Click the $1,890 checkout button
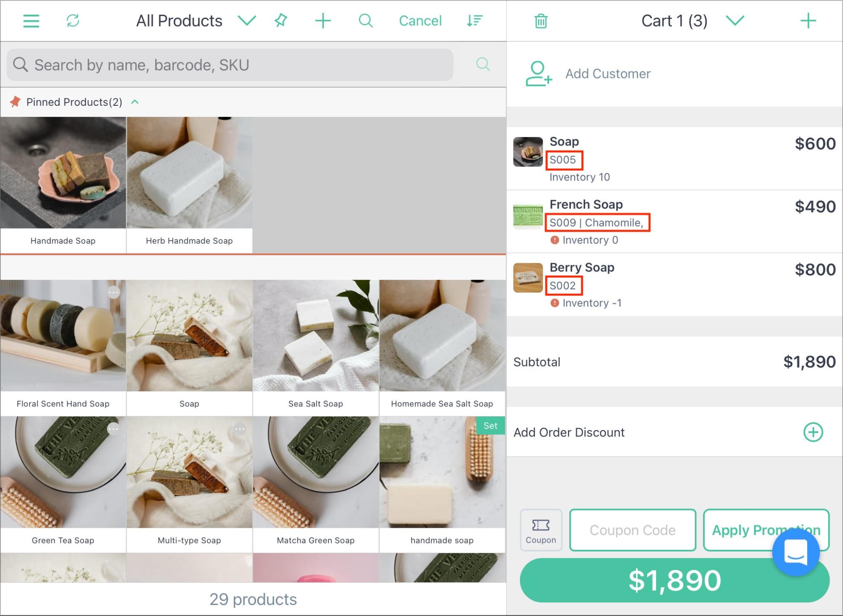Viewport: 843px width, 616px height. [x=674, y=580]
